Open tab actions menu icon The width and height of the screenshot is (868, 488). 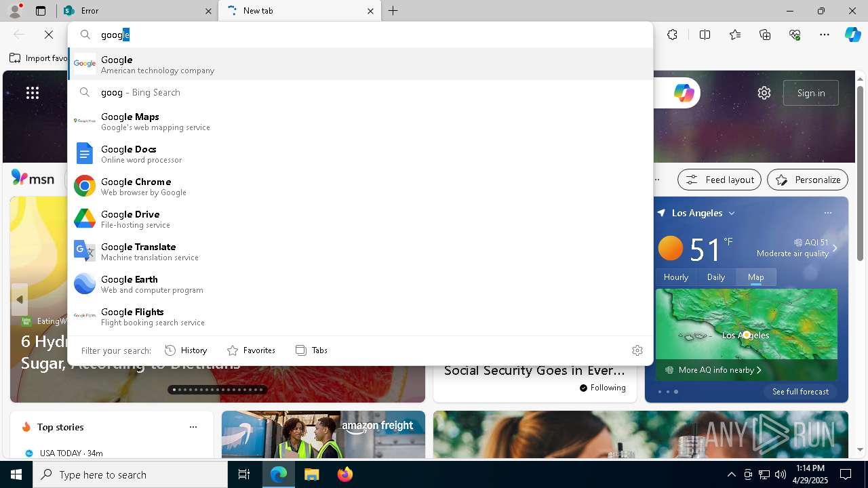pyautogui.click(x=41, y=11)
